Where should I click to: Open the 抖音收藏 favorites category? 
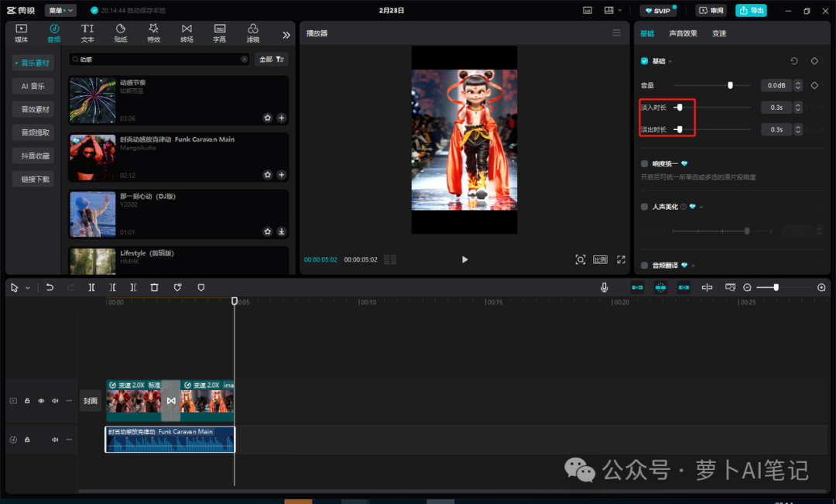[x=33, y=156]
